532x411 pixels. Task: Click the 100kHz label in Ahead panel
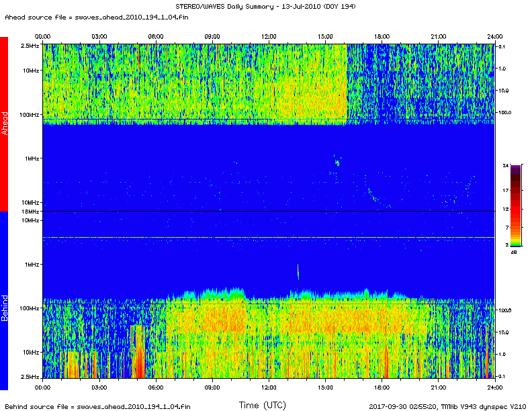30,115
